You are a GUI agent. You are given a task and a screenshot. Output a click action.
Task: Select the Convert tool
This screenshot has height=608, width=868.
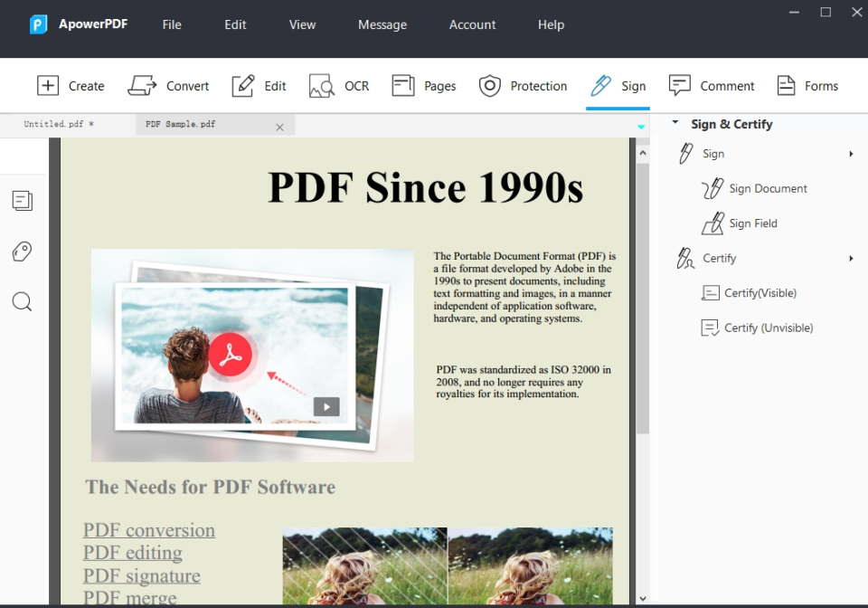click(168, 85)
